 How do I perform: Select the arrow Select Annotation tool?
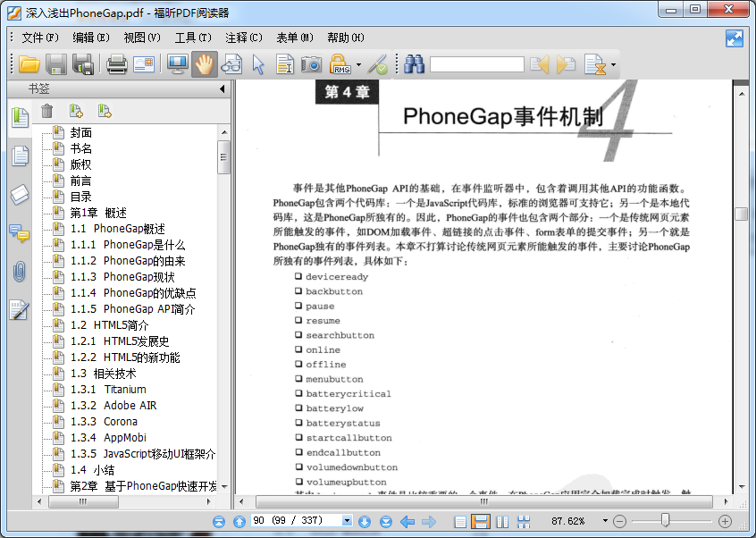point(258,64)
